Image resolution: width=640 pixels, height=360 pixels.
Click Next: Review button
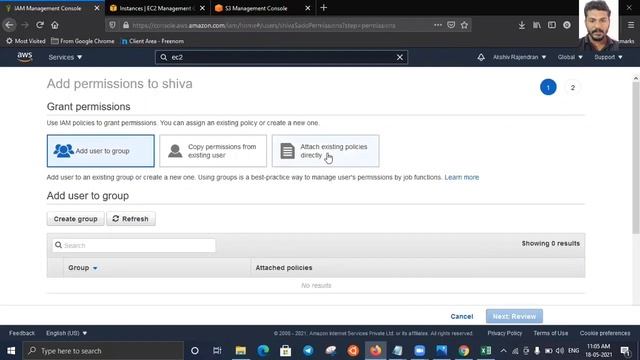click(514, 316)
